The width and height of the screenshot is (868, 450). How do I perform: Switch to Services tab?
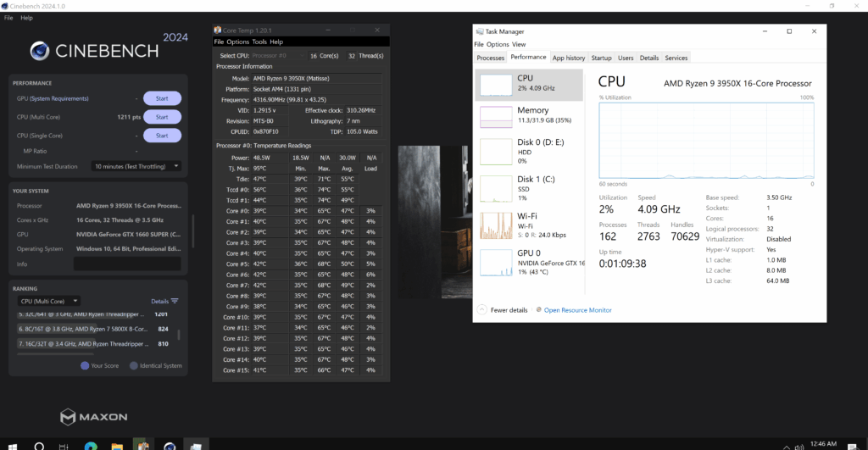coord(676,58)
